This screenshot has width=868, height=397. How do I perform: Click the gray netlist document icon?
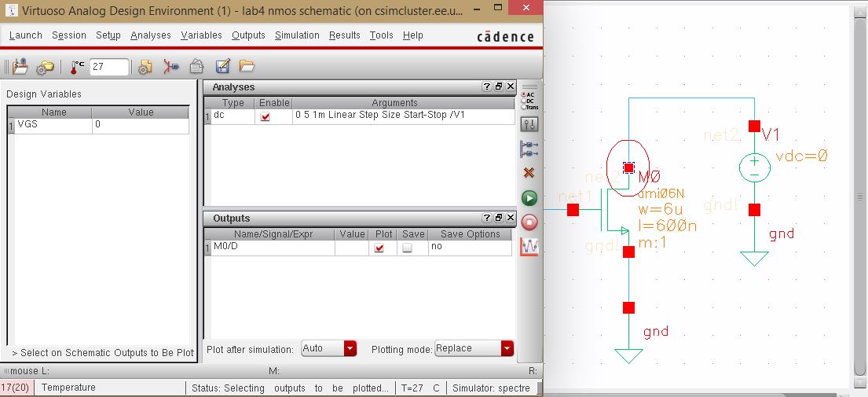[196, 67]
